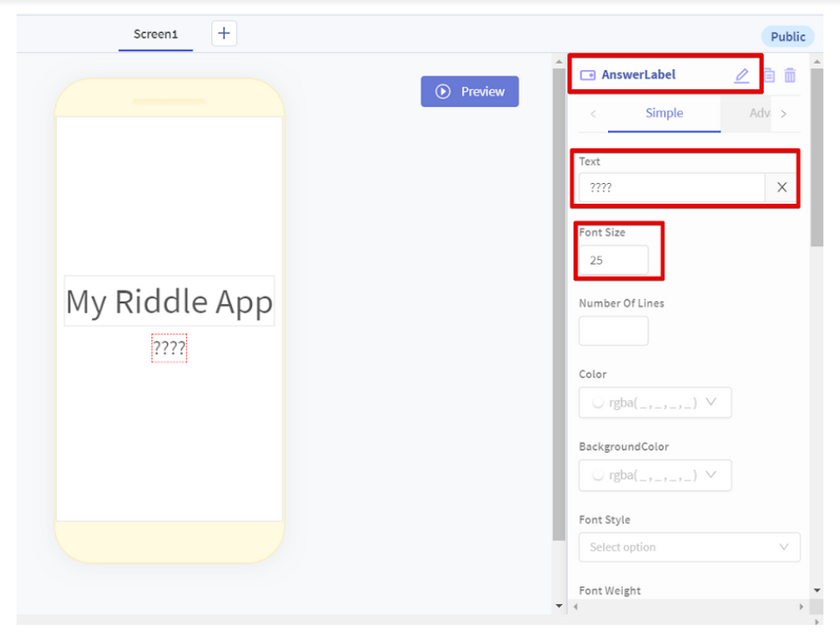The width and height of the screenshot is (840, 633).
Task: Click the BackgroundColor swatch circle
Action: pyautogui.click(x=598, y=475)
